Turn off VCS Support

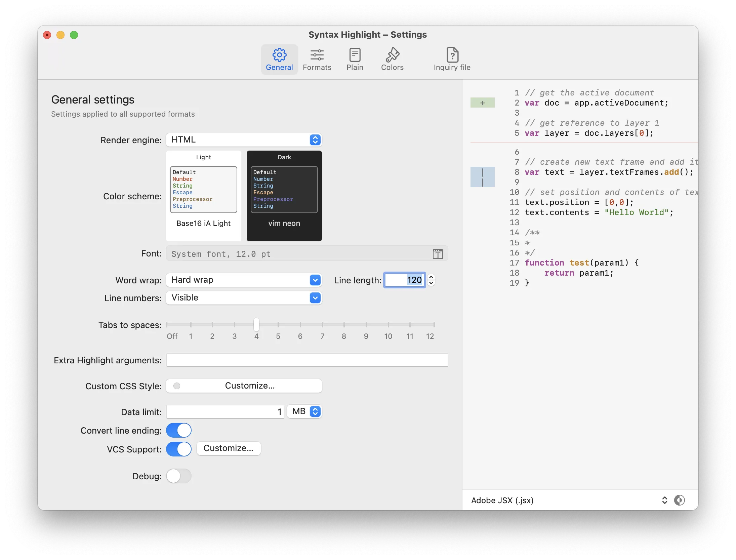[x=179, y=449]
